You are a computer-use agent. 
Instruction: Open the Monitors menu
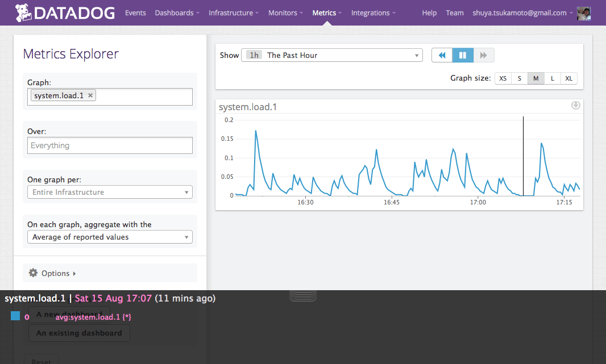click(285, 12)
